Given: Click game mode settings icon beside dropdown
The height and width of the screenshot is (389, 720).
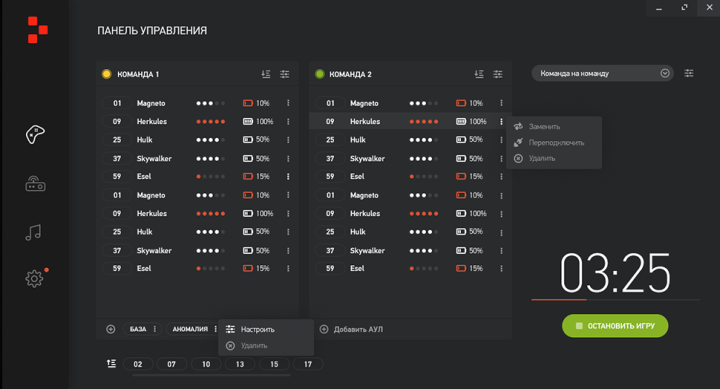Looking at the screenshot, I should (689, 73).
